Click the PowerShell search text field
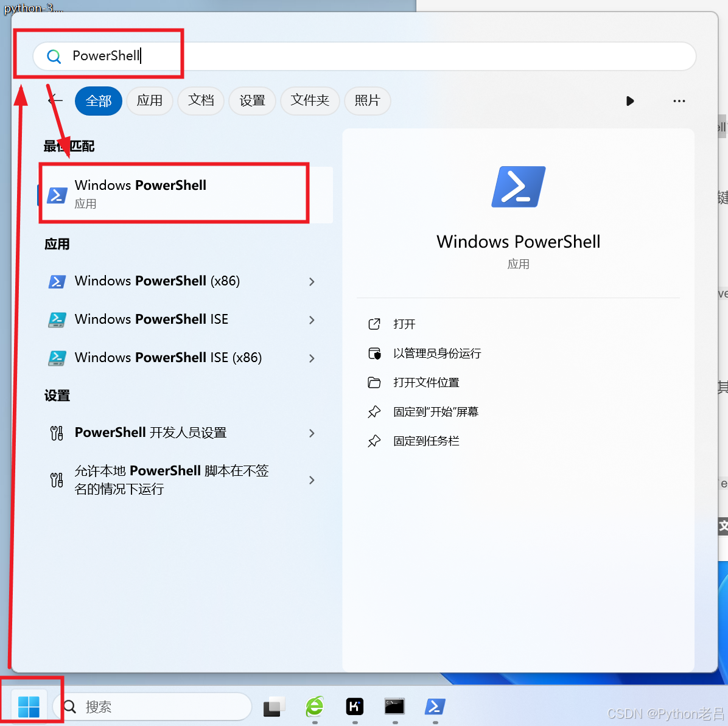The image size is (728, 726). tap(365, 56)
